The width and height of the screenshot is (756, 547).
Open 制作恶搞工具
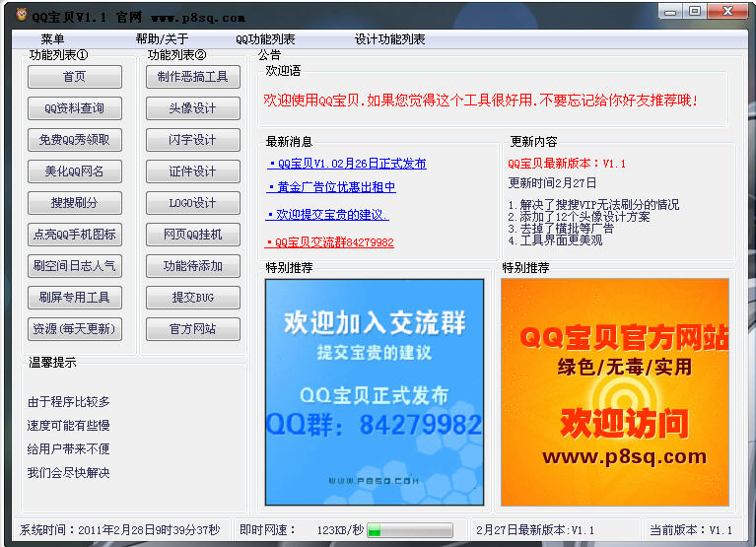(193, 77)
